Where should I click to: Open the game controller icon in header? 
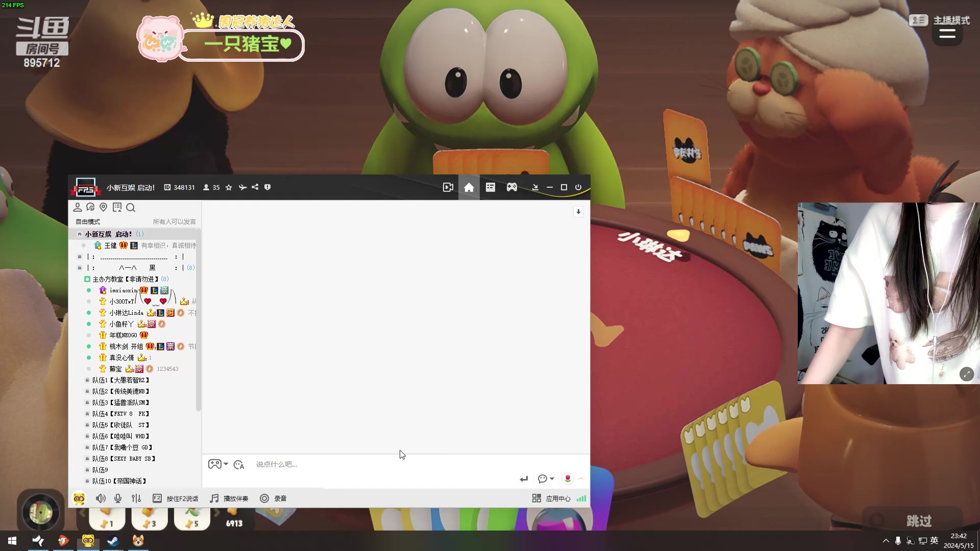(511, 187)
